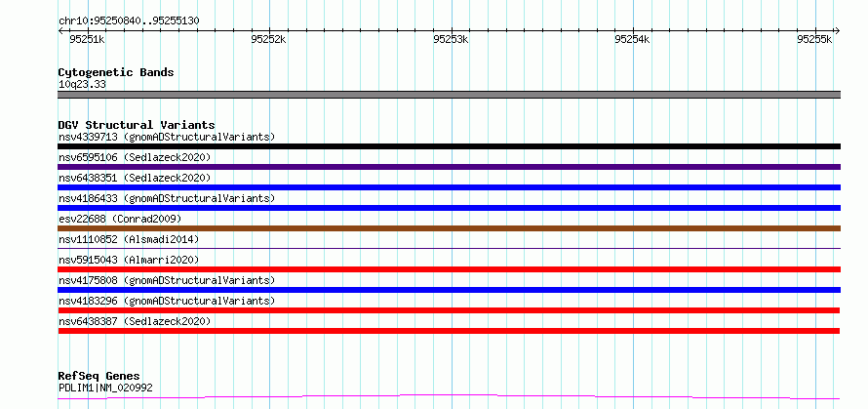Select variant label nsv6438351 (Sedlazeck2020)

135,178
